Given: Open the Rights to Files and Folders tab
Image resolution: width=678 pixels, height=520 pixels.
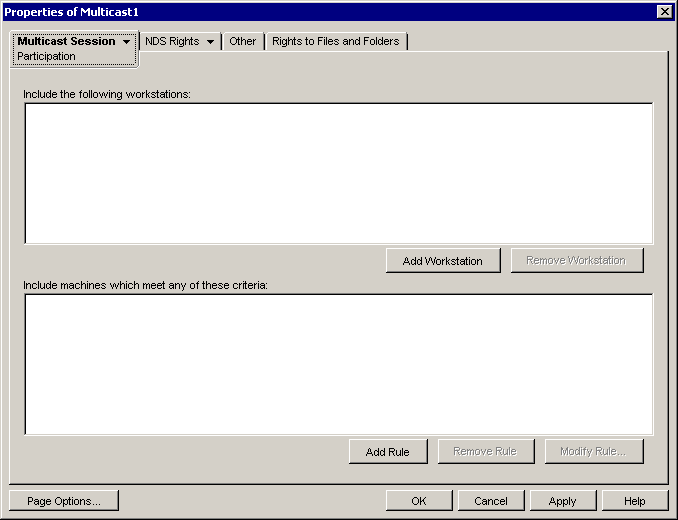Looking at the screenshot, I should pyautogui.click(x=336, y=41).
